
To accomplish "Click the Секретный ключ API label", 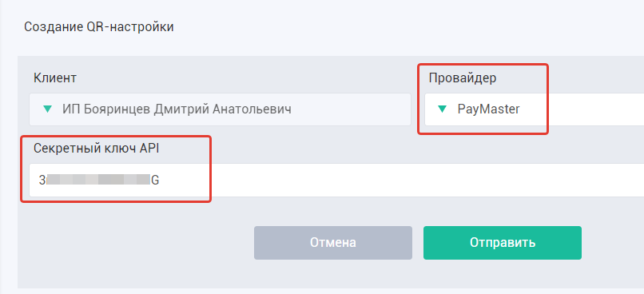I will pyautogui.click(x=96, y=149).
